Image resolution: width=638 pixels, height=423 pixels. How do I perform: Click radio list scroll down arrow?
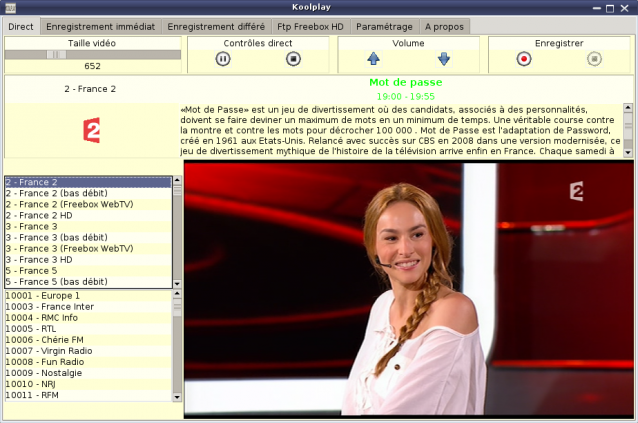pyautogui.click(x=177, y=397)
